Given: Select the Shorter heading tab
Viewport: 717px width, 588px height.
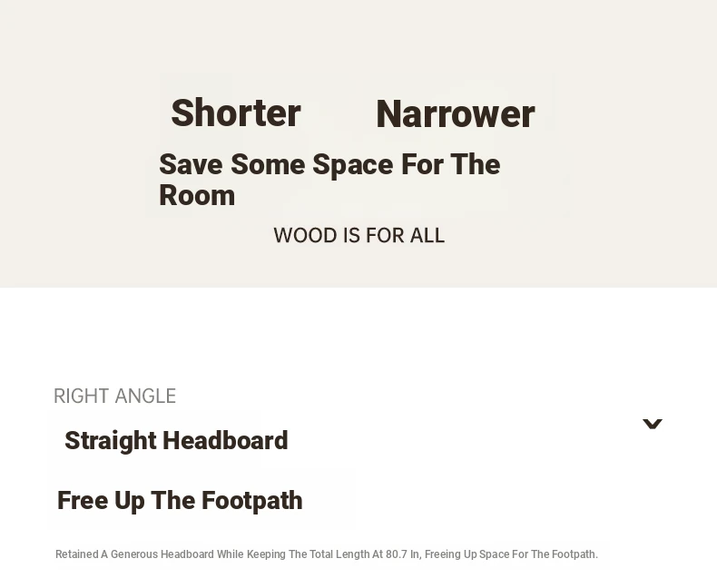Looking at the screenshot, I should coord(236,113).
